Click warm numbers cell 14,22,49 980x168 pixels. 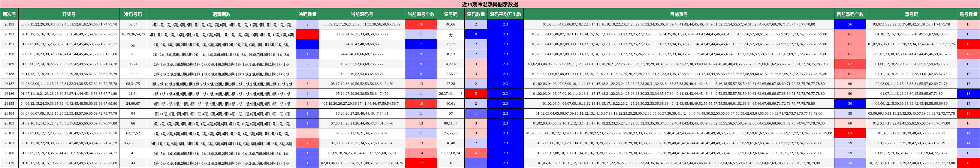click(451, 64)
